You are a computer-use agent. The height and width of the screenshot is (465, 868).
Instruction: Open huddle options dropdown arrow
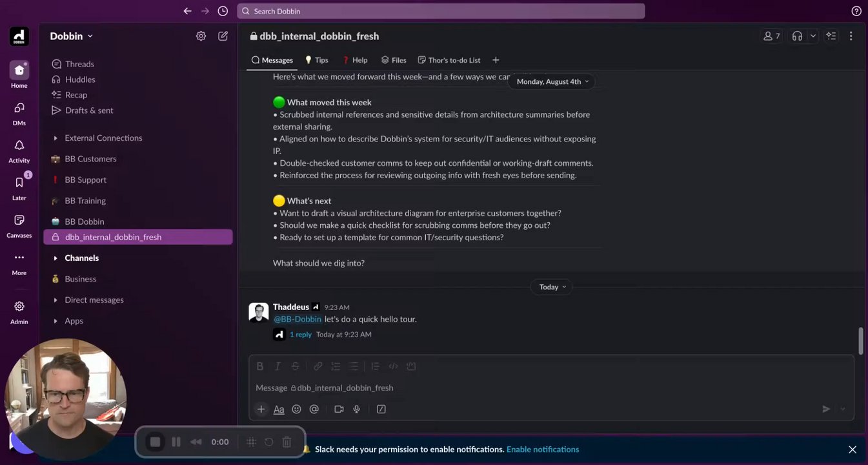coord(812,36)
